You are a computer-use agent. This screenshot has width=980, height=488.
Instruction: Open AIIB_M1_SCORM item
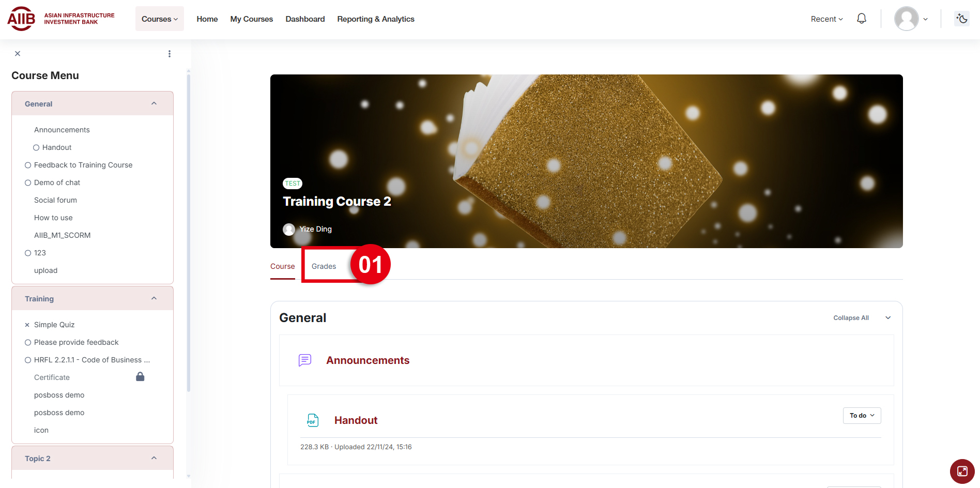point(63,235)
